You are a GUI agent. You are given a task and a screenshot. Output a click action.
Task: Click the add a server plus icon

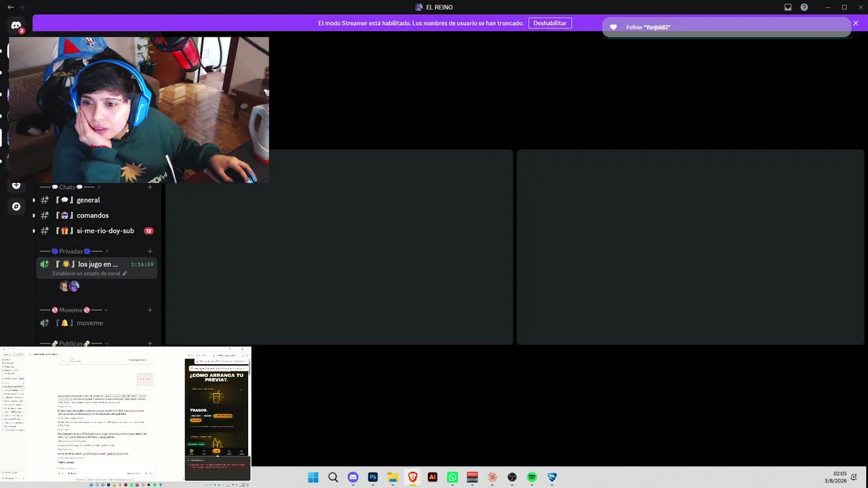click(x=16, y=185)
